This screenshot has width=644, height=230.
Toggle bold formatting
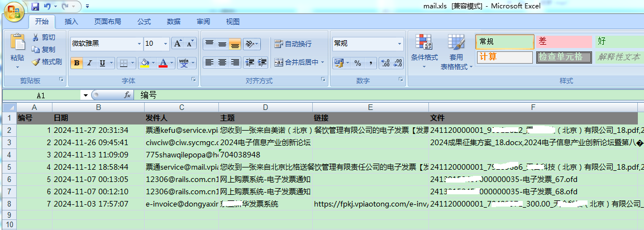(77, 63)
